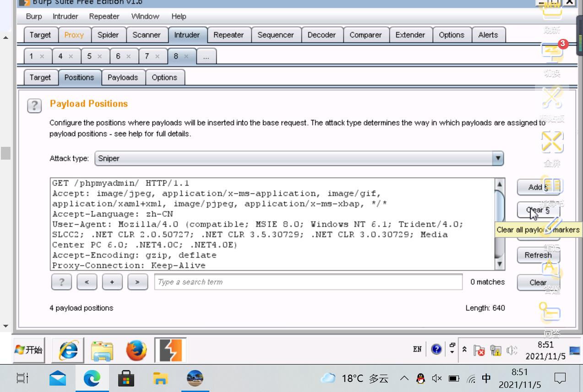583x392 pixels.
Task: Click the previous match '<' button
Action: (x=87, y=282)
